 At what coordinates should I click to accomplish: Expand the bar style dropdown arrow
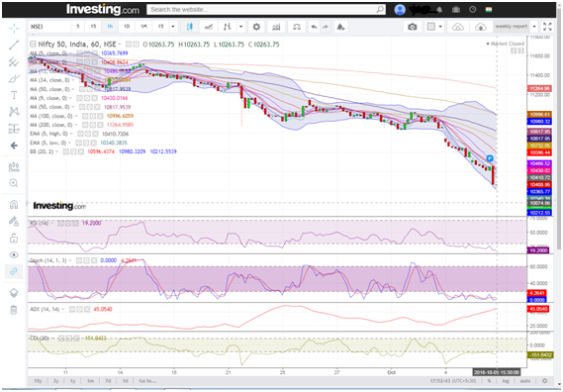pos(240,27)
